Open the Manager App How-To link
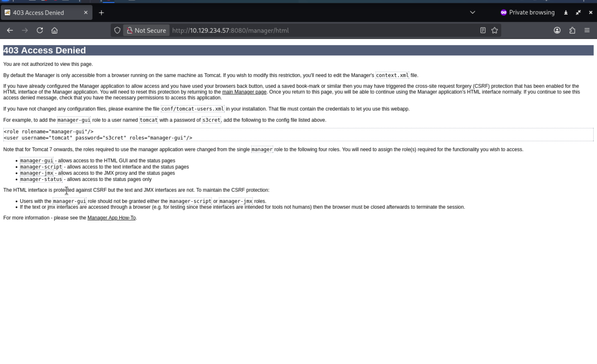This screenshot has height=364, width=597. point(112,218)
